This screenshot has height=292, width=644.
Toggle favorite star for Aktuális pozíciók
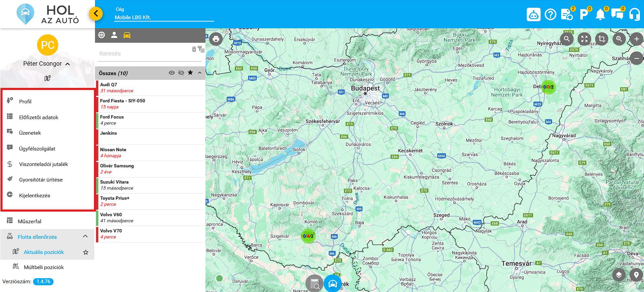(x=86, y=252)
